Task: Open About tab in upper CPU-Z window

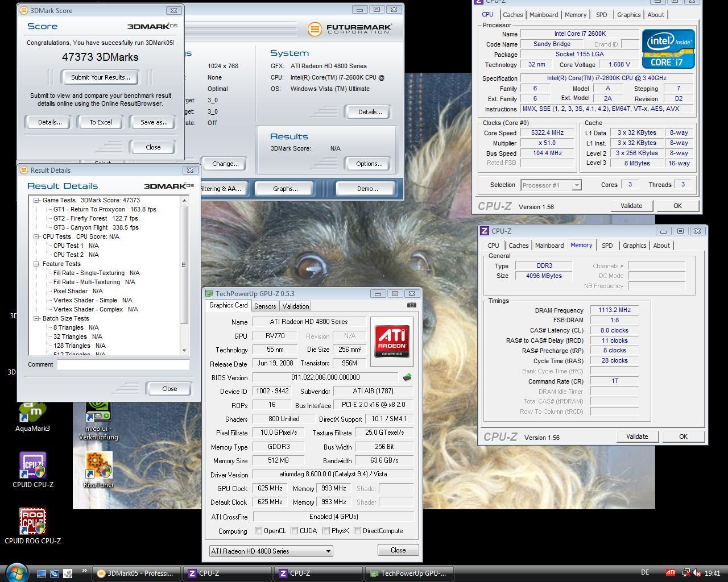Action: click(656, 15)
